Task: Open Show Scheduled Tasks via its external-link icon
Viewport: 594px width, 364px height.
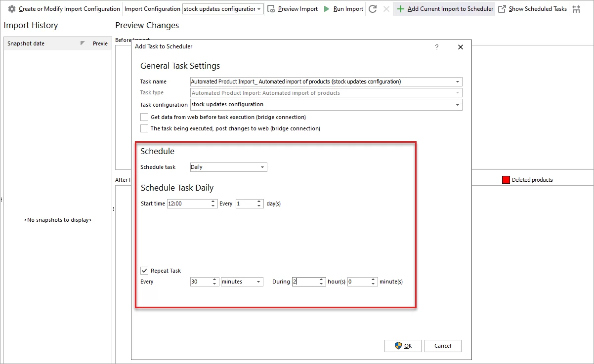Action: tap(501, 8)
